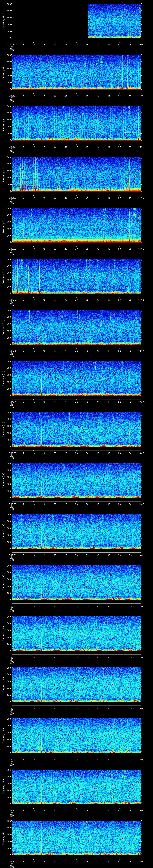The image size is (153, 868).
Task: Select the 10:15:00 start time label
Action: 12,351
